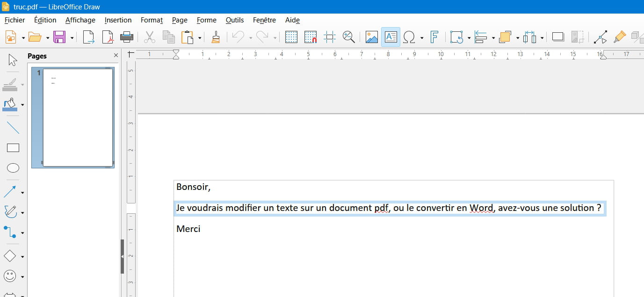Click the Print icon in the toolbar

(x=127, y=37)
